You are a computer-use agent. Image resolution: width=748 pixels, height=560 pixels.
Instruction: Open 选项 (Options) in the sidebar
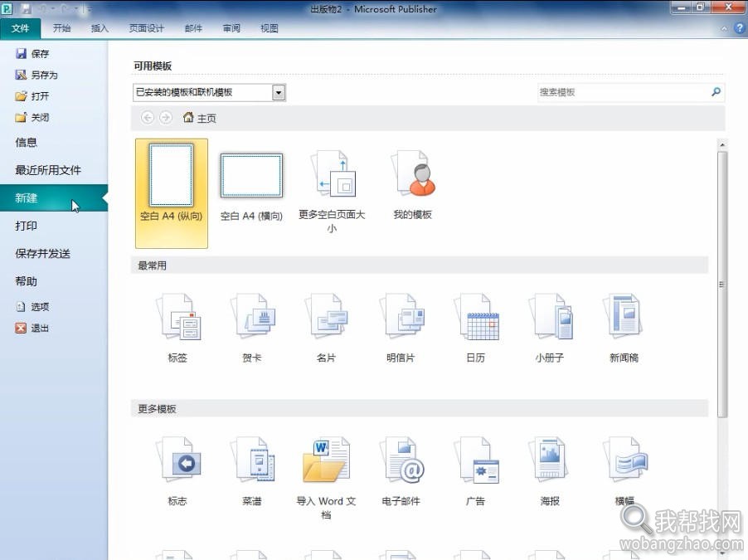pyautogui.click(x=32, y=306)
